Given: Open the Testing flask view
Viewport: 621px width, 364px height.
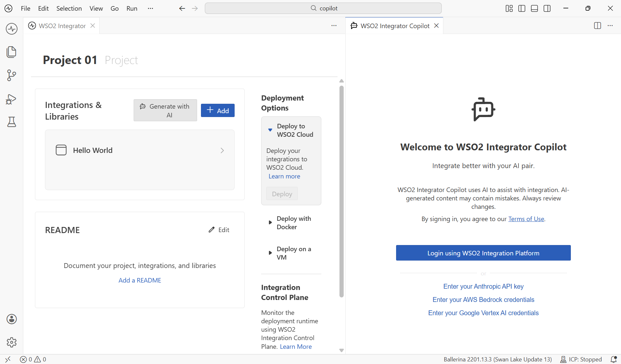Looking at the screenshot, I should coord(12,122).
